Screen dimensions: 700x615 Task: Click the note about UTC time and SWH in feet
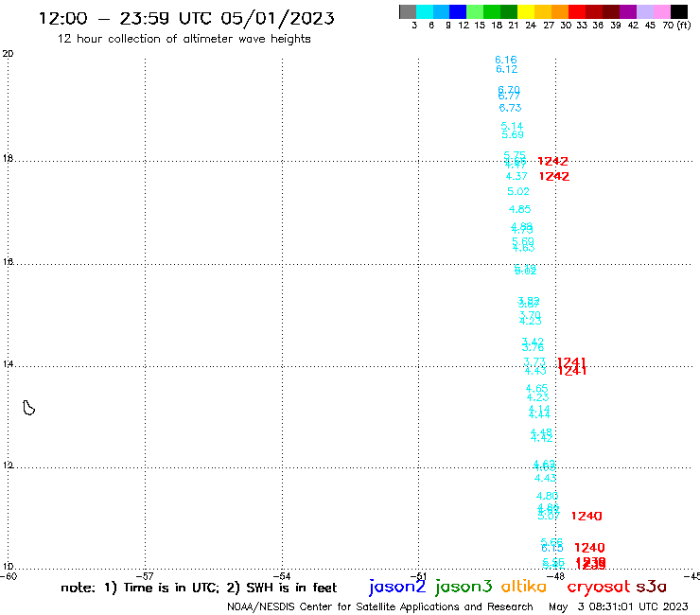point(199,588)
